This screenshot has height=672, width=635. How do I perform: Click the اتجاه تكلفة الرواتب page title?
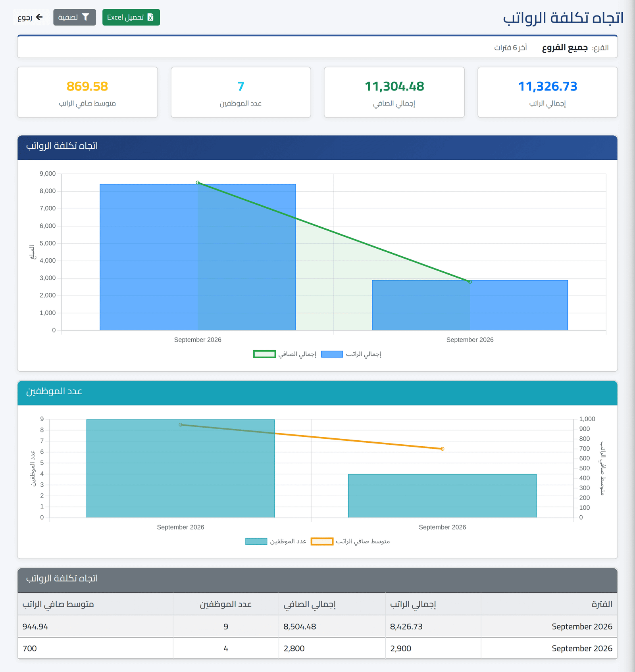pos(563,18)
